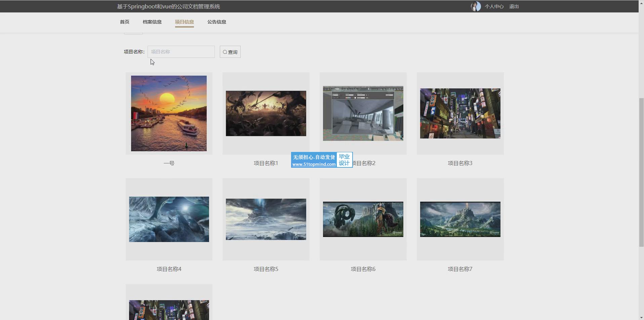Viewport: 644px width, 320px height.
Task: Open the 项目名称6 robot forest thumbnail
Action: (363, 219)
